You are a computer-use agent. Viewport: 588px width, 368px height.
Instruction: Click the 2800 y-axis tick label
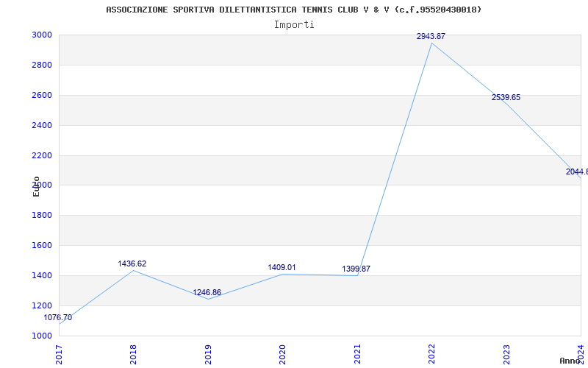41,66
